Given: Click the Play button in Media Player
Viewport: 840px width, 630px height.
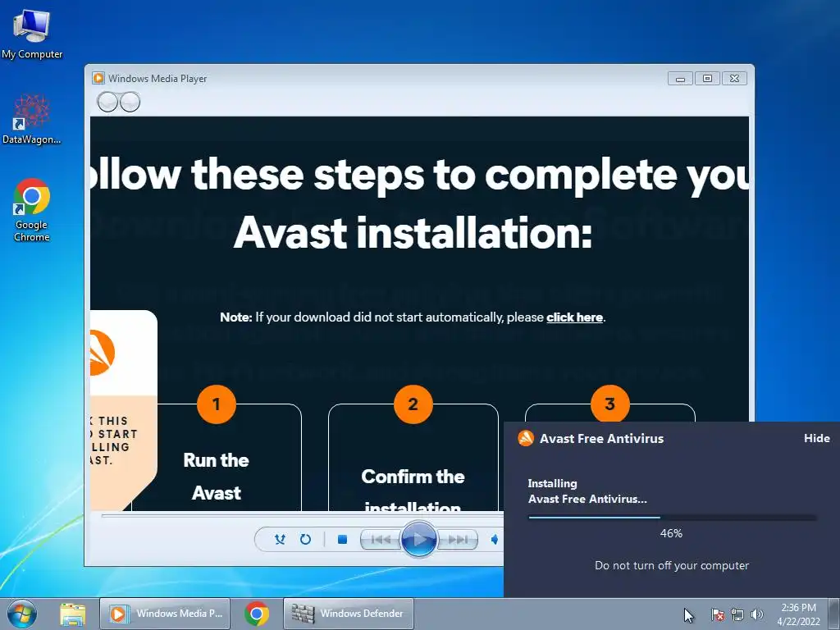Looking at the screenshot, I should (x=418, y=539).
